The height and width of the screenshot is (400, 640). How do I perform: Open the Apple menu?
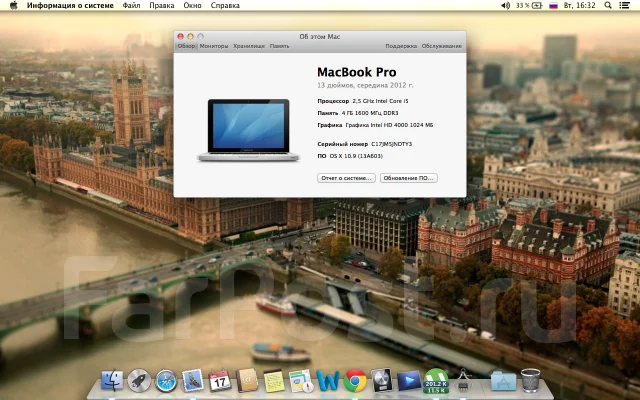pyautogui.click(x=13, y=5)
